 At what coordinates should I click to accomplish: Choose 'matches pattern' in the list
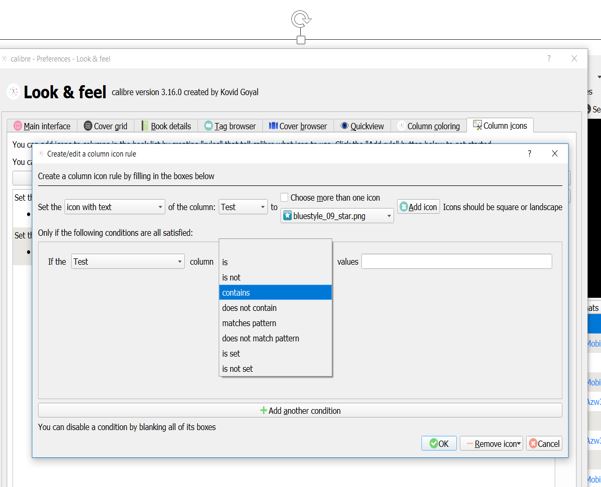coord(275,323)
